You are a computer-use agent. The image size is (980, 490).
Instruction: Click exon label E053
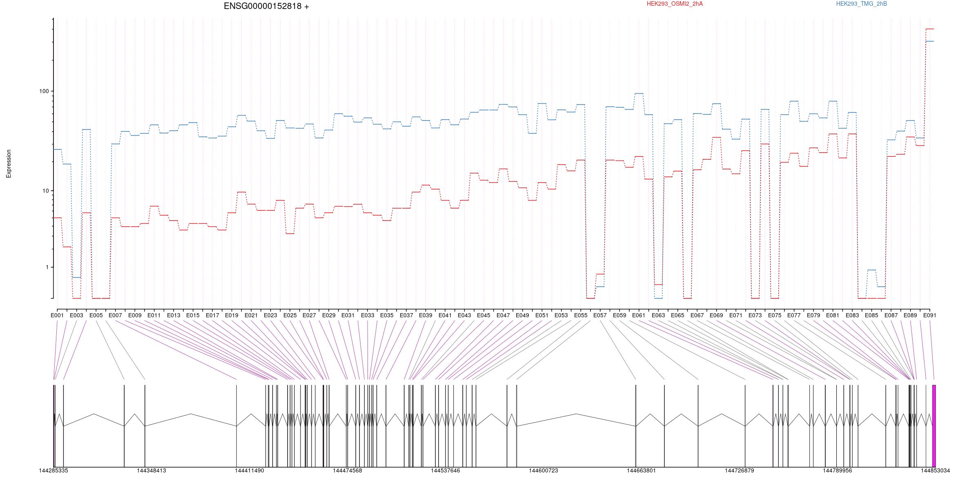(x=561, y=315)
